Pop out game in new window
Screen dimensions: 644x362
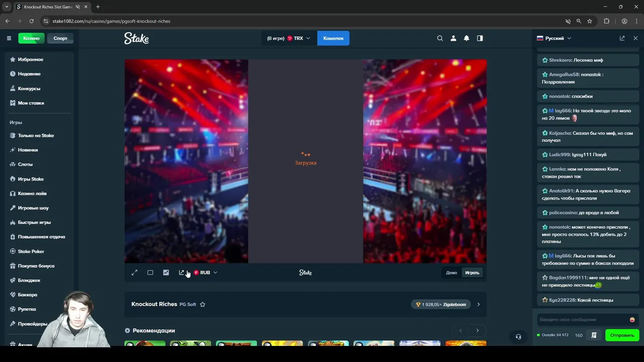182,273
